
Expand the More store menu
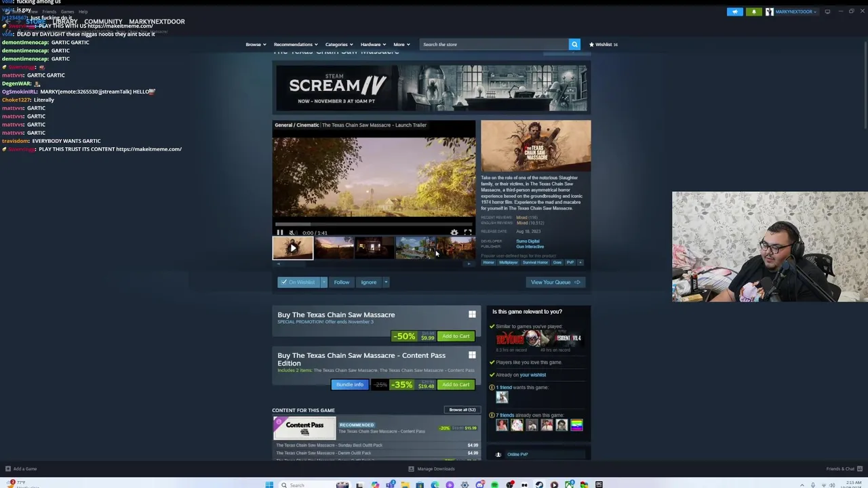click(401, 44)
